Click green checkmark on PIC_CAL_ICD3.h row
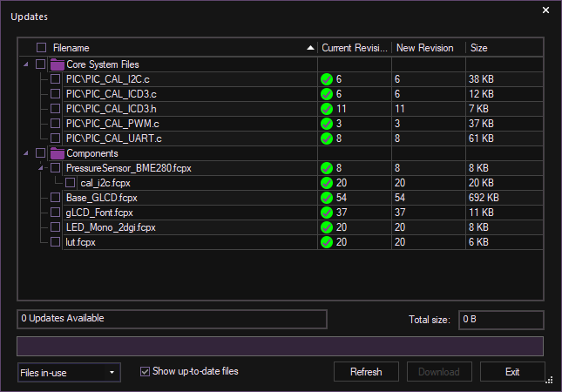 327,109
